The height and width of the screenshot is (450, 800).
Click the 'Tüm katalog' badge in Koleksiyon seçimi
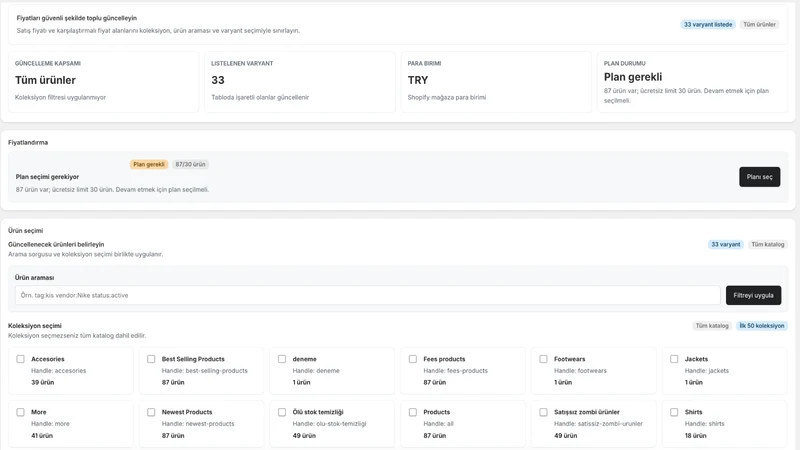point(712,326)
